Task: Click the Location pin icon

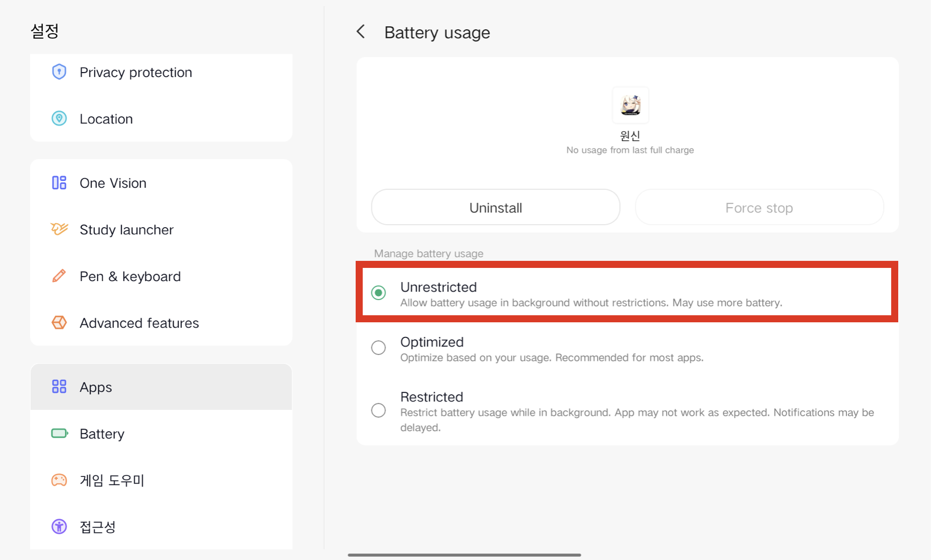Action: point(59,118)
